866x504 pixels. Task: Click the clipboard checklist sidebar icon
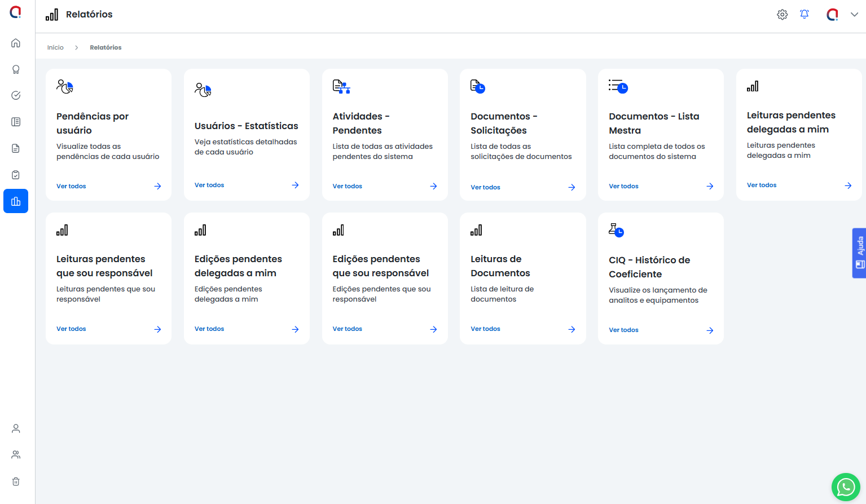point(16,175)
